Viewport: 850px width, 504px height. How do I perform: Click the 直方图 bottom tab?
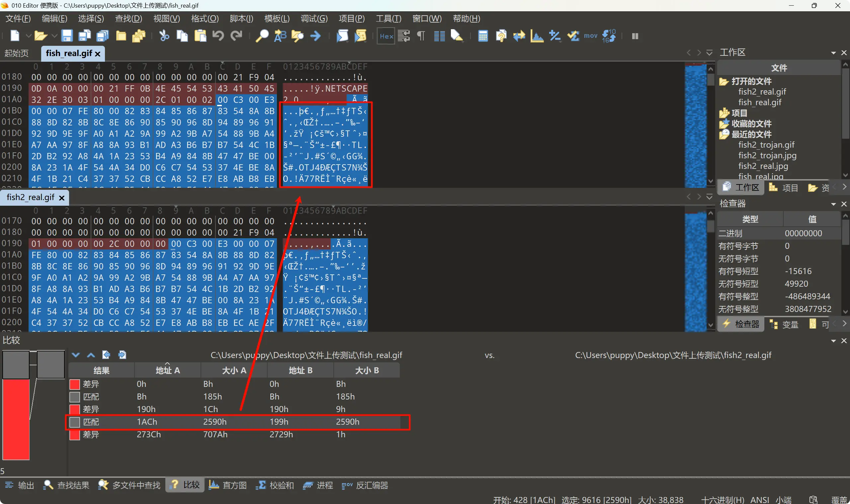(x=228, y=485)
